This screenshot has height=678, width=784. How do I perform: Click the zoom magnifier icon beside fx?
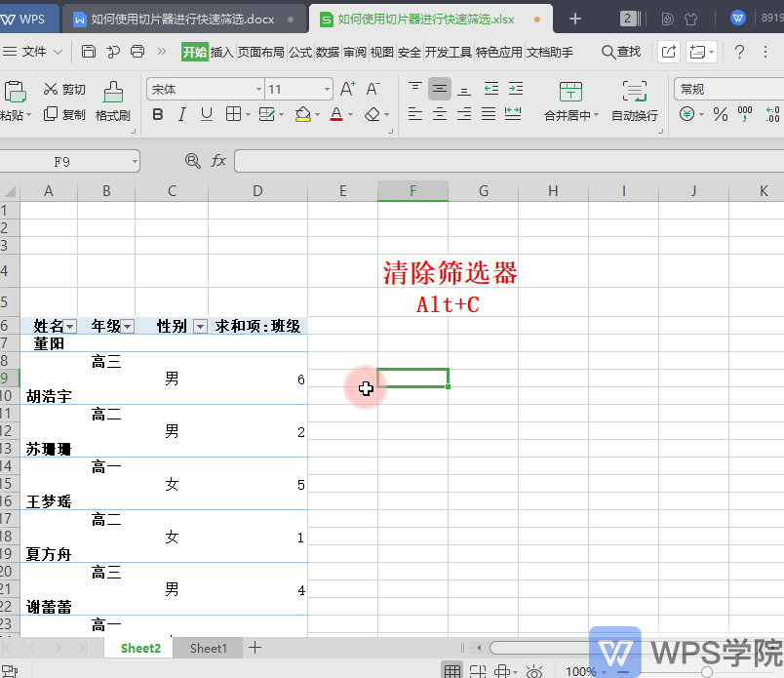click(x=192, y=161)
